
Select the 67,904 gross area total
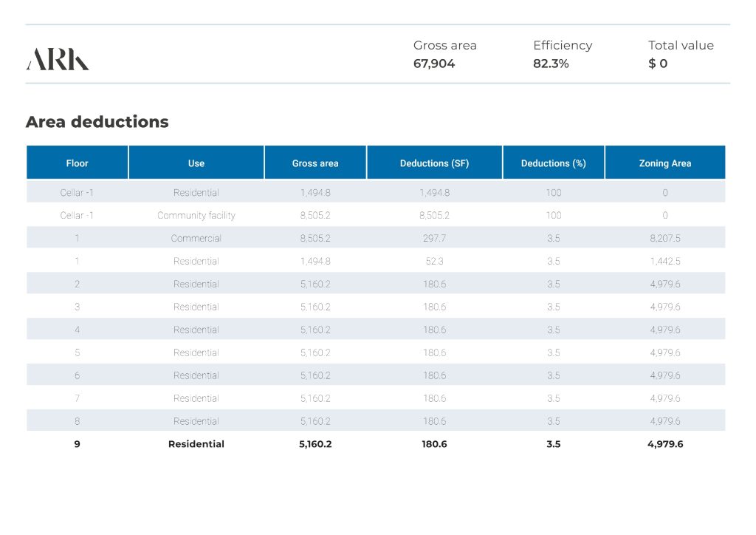(434, 64)
